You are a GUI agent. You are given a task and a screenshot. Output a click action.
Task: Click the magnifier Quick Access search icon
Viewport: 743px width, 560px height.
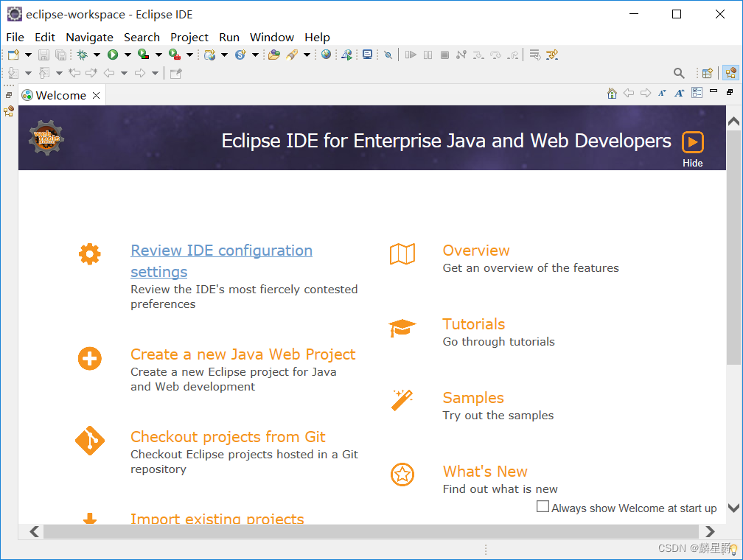[679, 73]
